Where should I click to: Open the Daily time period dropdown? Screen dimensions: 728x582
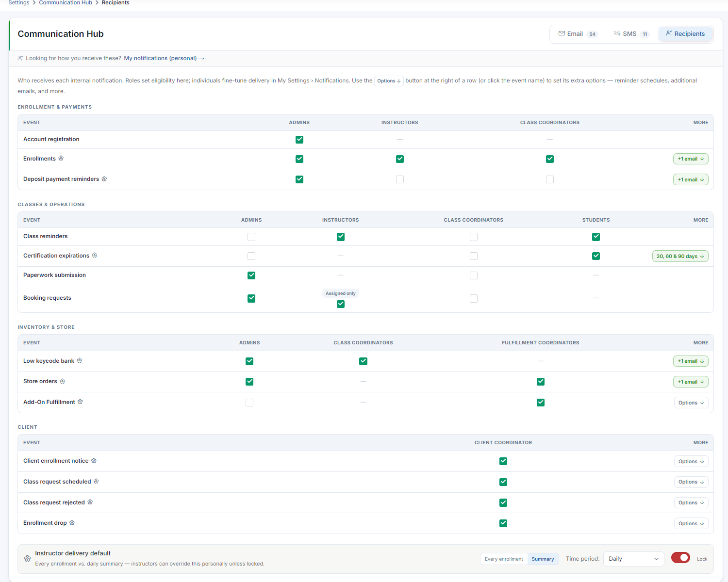pyautogui.click(x=633, y=559)
